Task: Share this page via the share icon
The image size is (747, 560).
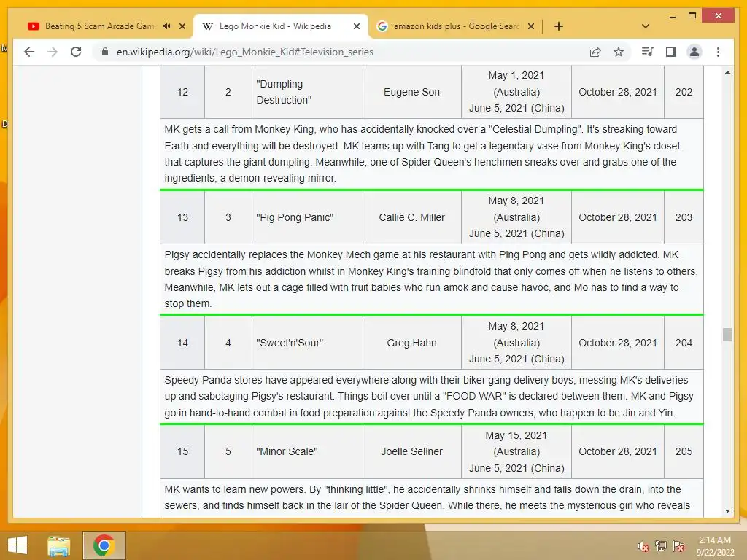Action: click(x=595, y=52)
